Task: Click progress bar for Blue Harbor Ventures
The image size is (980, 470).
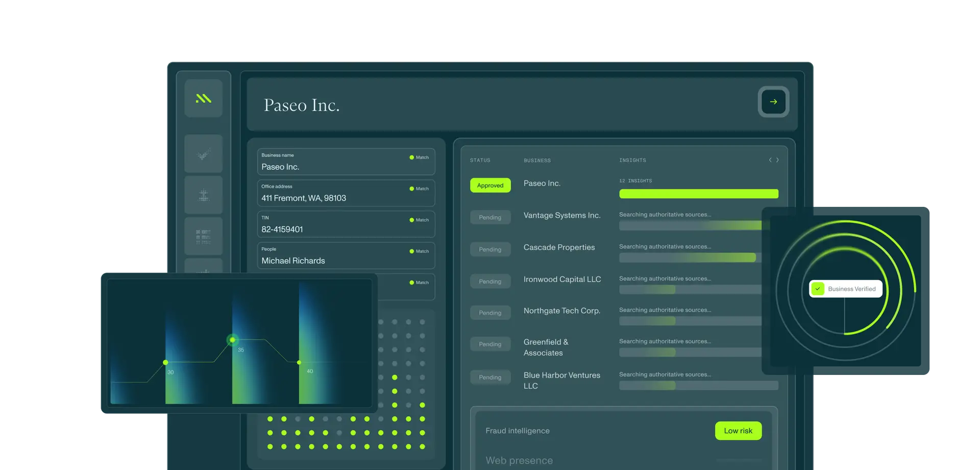Action: coord(699,386)
